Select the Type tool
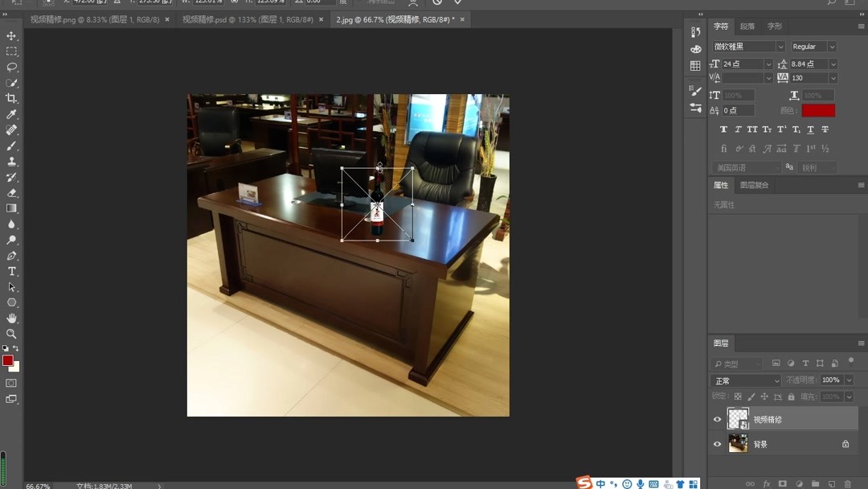Image resolution: width=868 pixels, height=489 pixels. coord(11,271)
